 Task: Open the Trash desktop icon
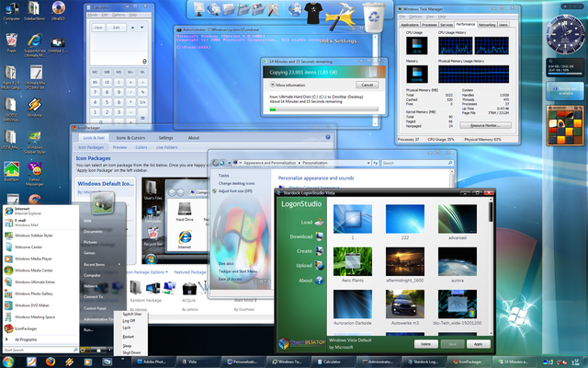point(12,42)
